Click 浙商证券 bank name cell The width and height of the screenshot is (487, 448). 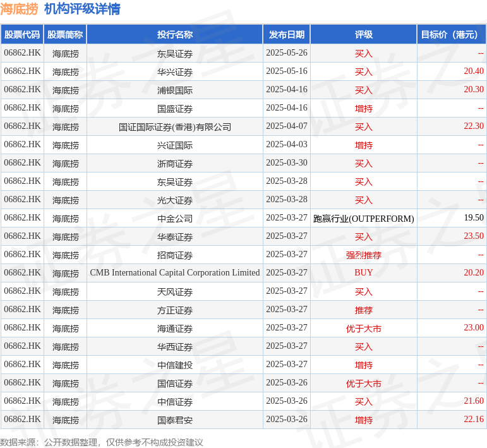point(175,164)
